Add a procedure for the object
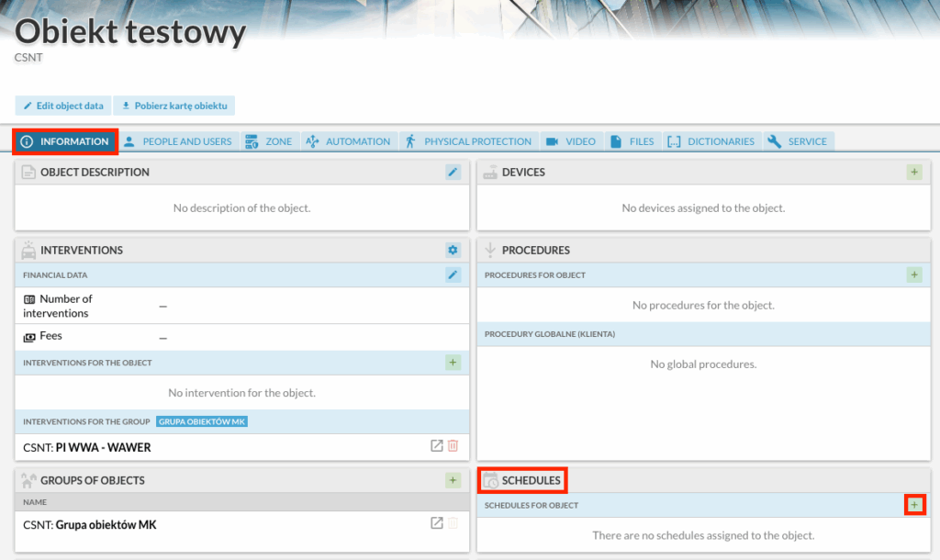 (914, 274)
